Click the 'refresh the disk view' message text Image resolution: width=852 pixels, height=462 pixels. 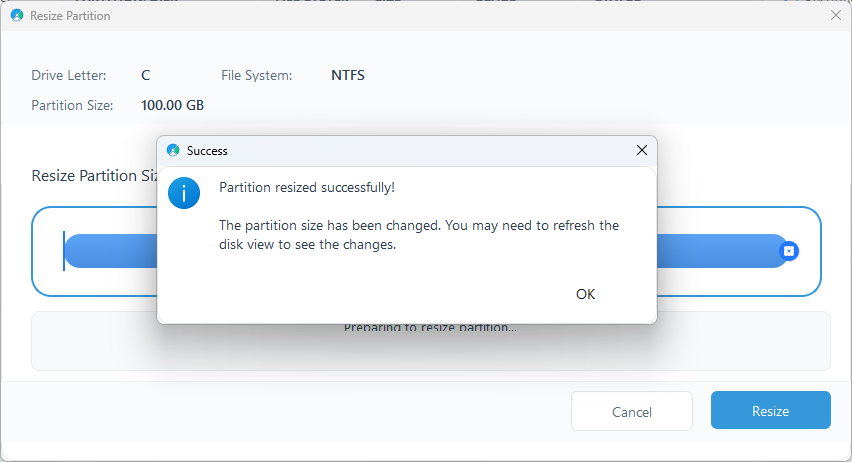click(419, 235)
